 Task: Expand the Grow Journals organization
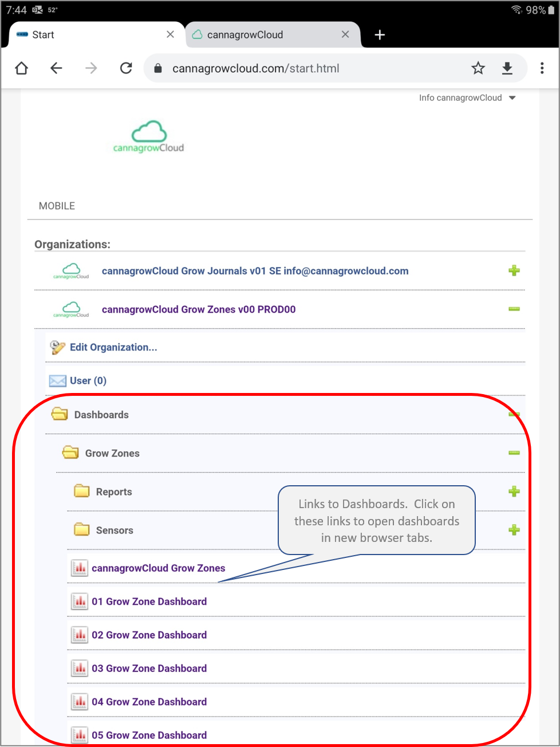pos(514,270)
